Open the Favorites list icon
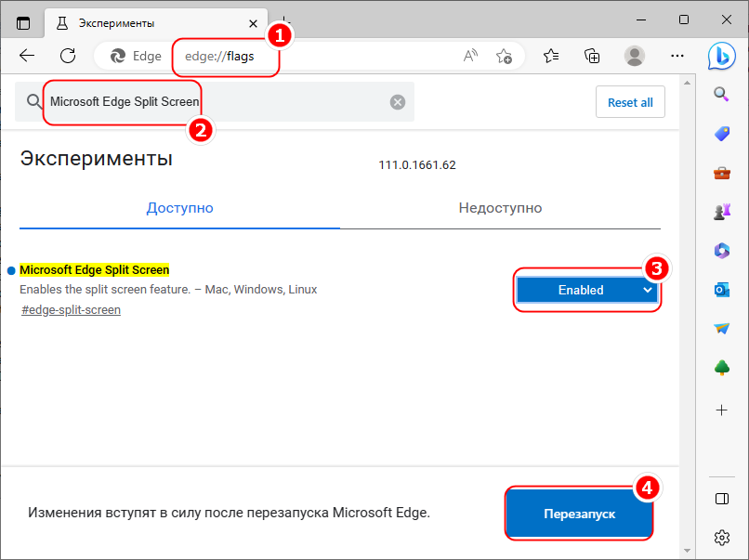Screen dimensions: 749x560 551,56
